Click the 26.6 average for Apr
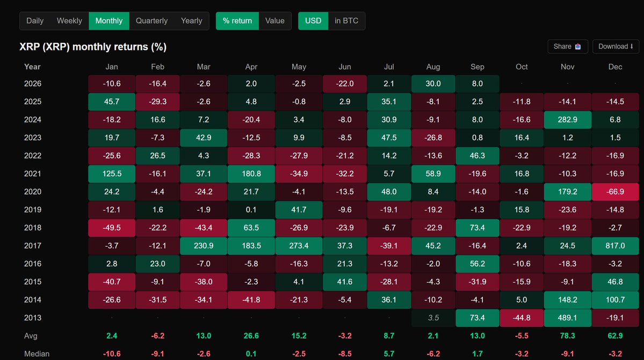644x360 pixels. pos(251,336)
